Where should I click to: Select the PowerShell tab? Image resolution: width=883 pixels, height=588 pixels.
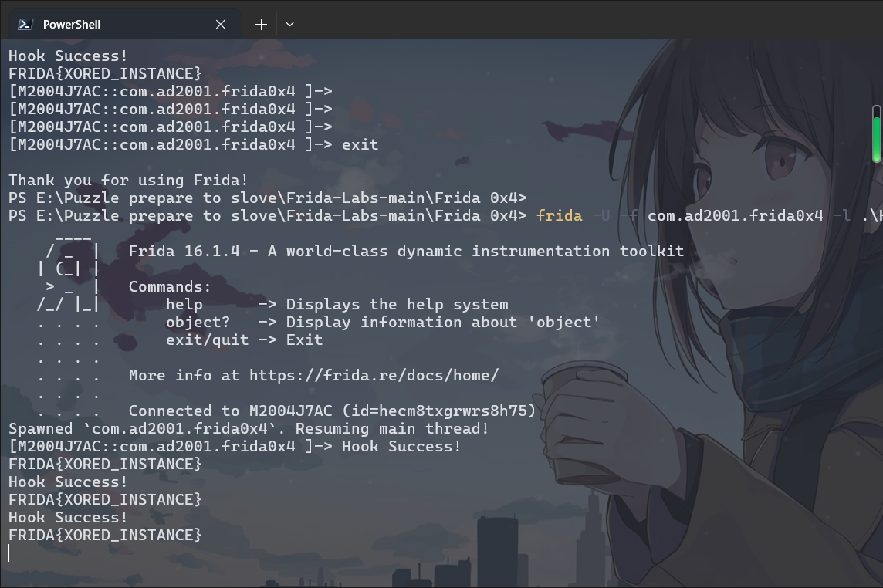pos(125,24)
